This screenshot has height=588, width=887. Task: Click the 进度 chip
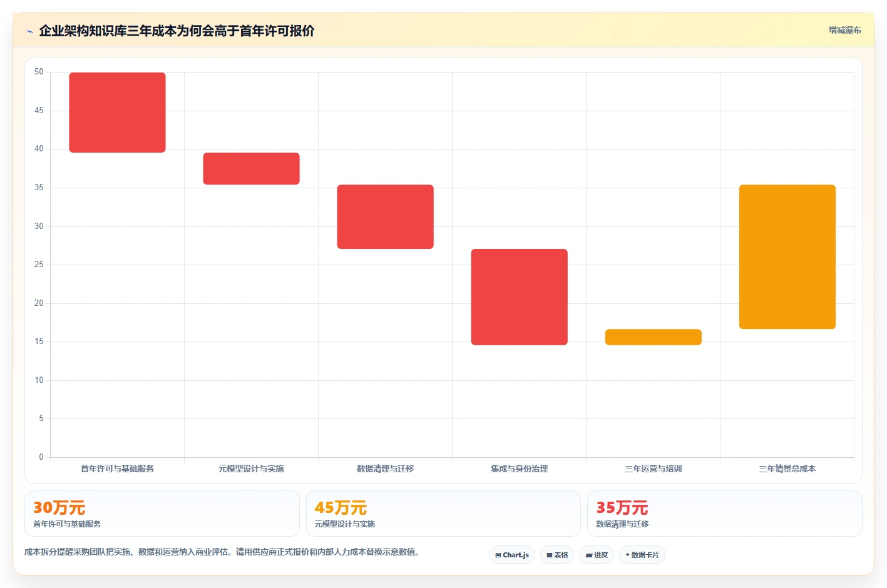pyautogui.click(x=597, y=555)
